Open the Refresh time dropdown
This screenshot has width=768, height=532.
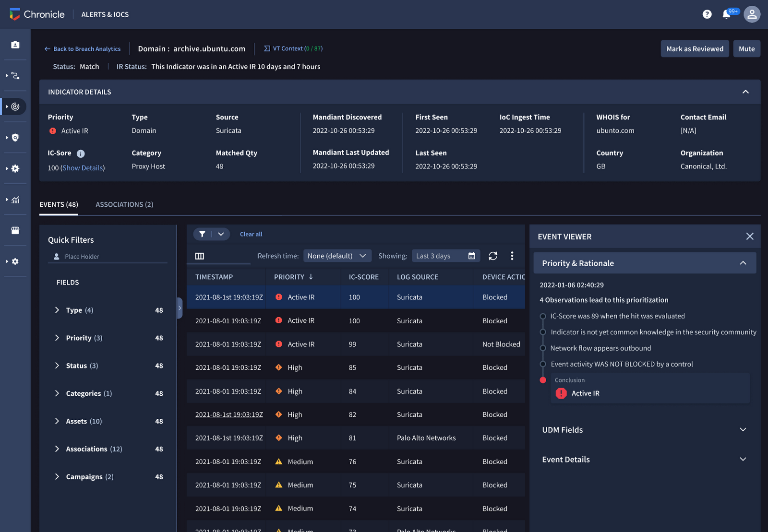[x=337, y=256]
